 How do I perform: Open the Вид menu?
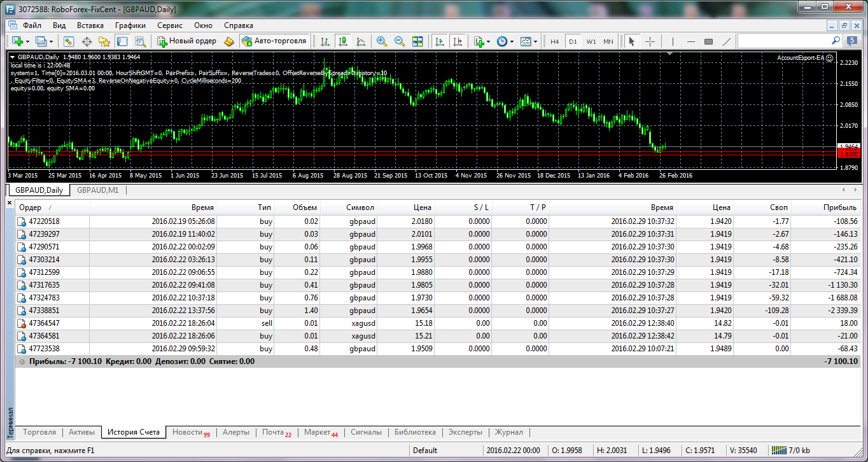pyautogui.click(x=59, y=25)
